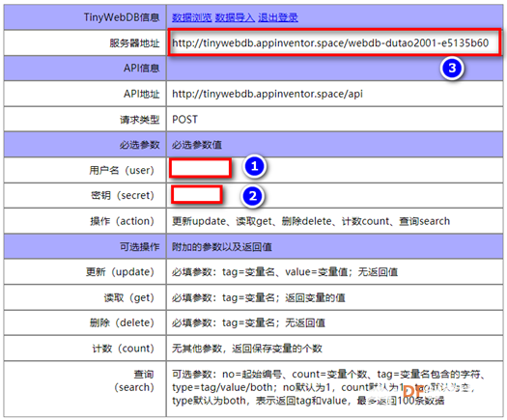Click the update parameters description with value=变量值
The image size is (507, 420).
tap(285, 272)
